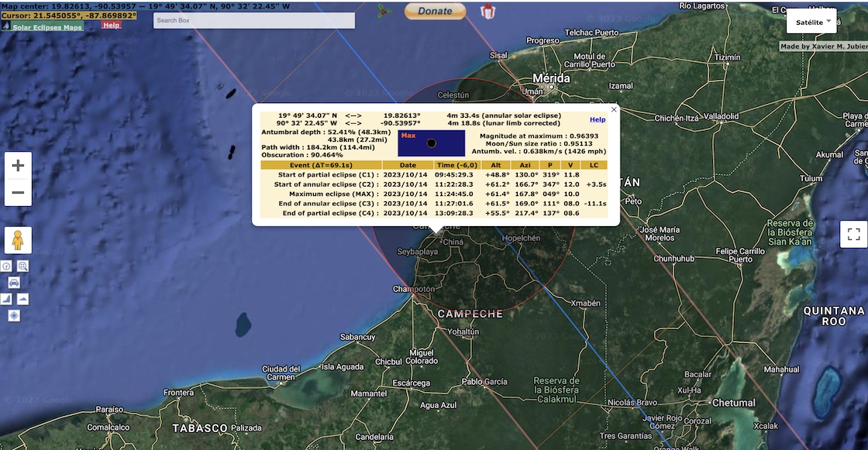
Task: Click the Street View pegman icon
Action: coord(18,241)
